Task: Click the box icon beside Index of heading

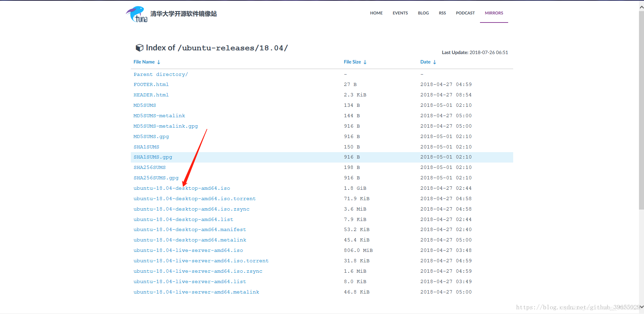Action: [x=139, y=48]
